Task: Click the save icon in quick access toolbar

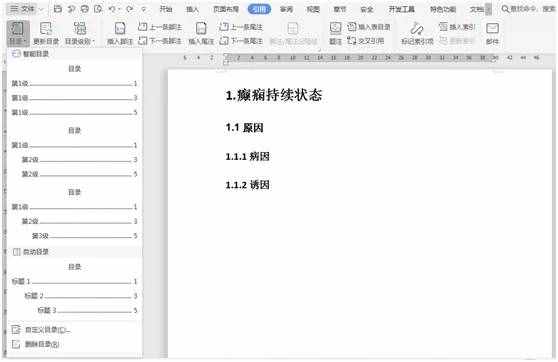Action: (58, 9)
